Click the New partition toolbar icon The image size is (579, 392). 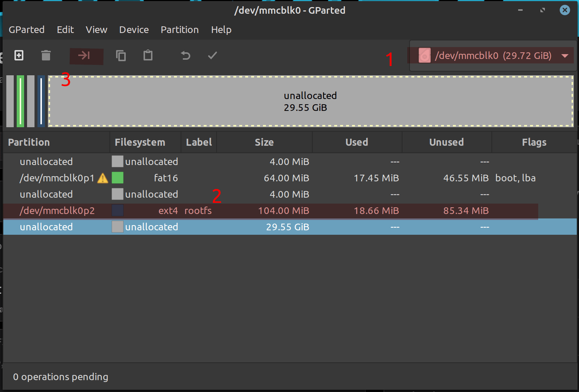tap(19, 56)
